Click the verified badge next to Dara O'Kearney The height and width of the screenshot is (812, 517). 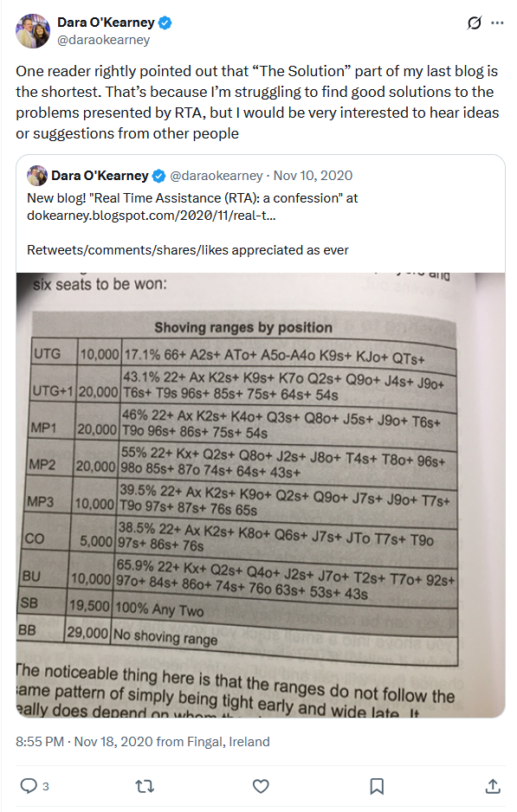tap(165, 23)
